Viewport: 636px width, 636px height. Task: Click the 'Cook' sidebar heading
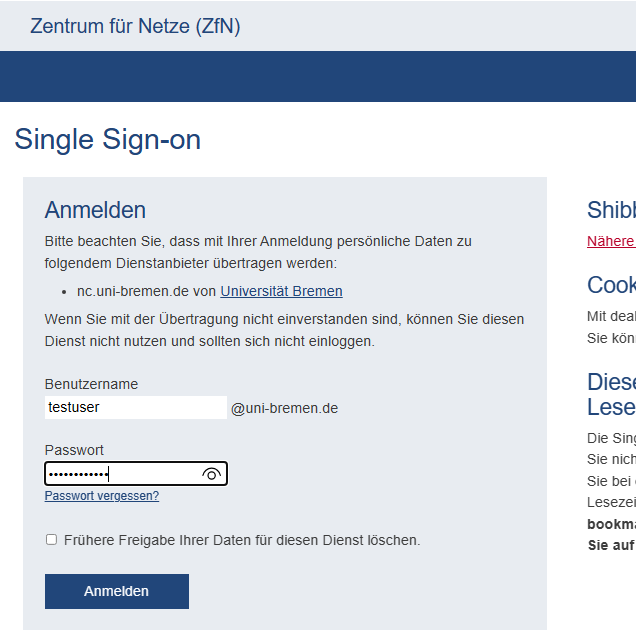pyautogui.click(x=611, y=285)
